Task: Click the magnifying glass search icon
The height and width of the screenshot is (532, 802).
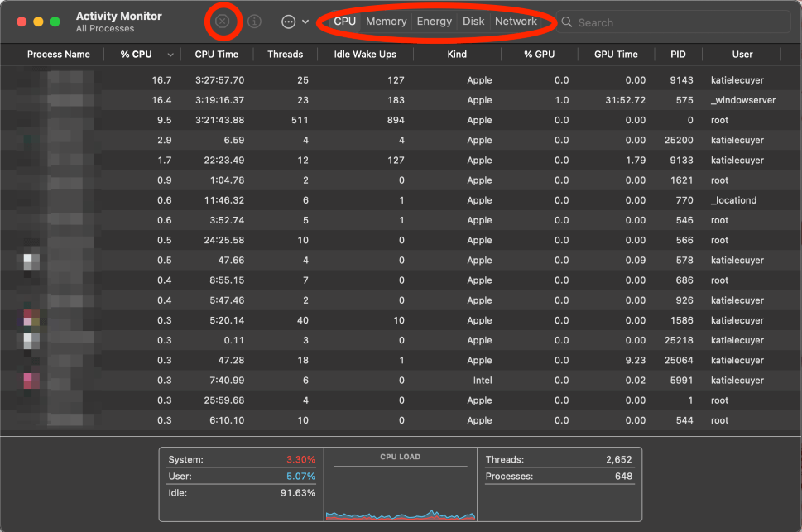Action: pos(567,22)
